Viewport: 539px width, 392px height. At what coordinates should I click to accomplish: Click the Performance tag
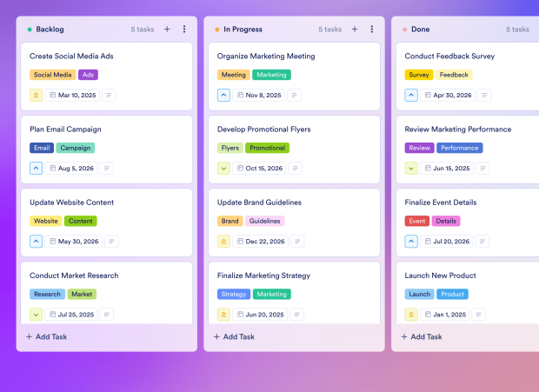pyautogui.click(x=460, y=148)
